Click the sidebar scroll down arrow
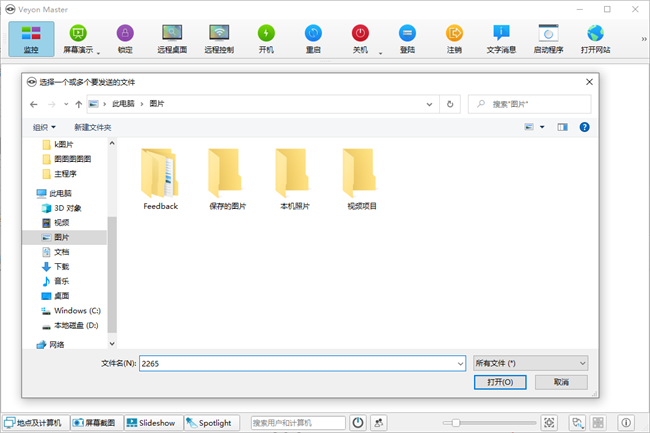The height and width of the screenshot is (433, 650). (112, 343)
